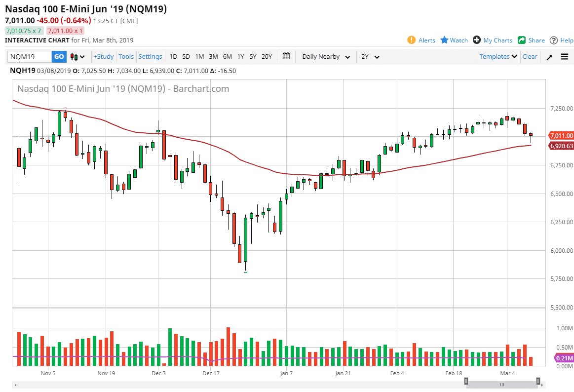Open the Daily Nearby frequency dropdown
Screen dimensions: 574x392
pyautogui.click(x=325, y=56)
